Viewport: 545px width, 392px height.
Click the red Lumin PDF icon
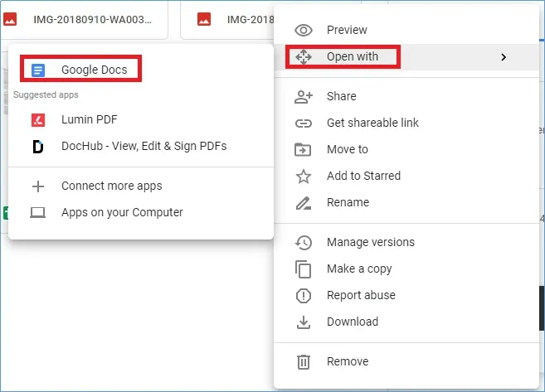(38, 120)
